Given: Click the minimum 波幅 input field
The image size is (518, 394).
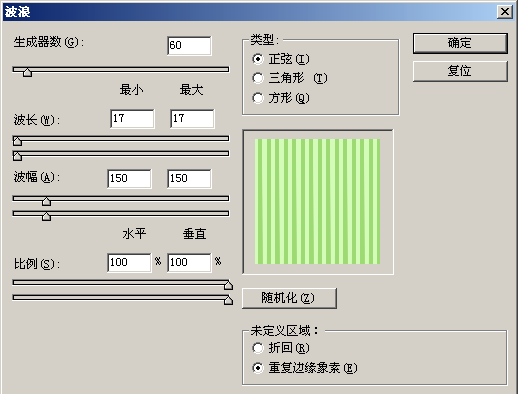Looking at the screenshot, I should [129, 178].
